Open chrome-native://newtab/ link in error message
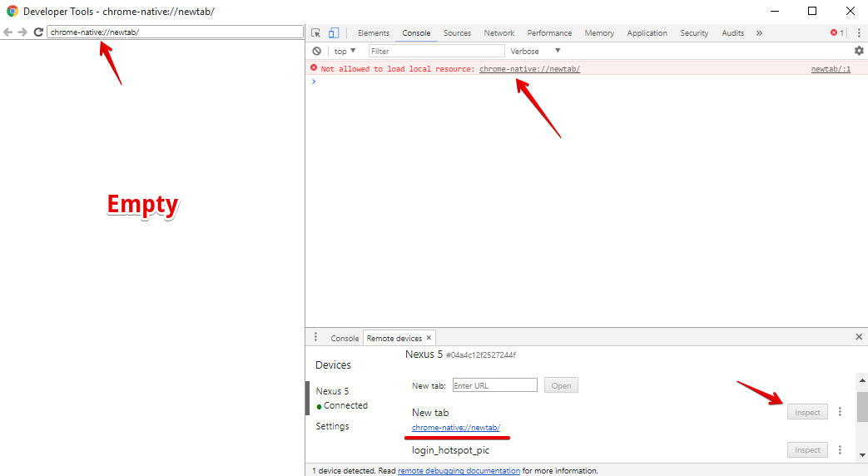 530,69
